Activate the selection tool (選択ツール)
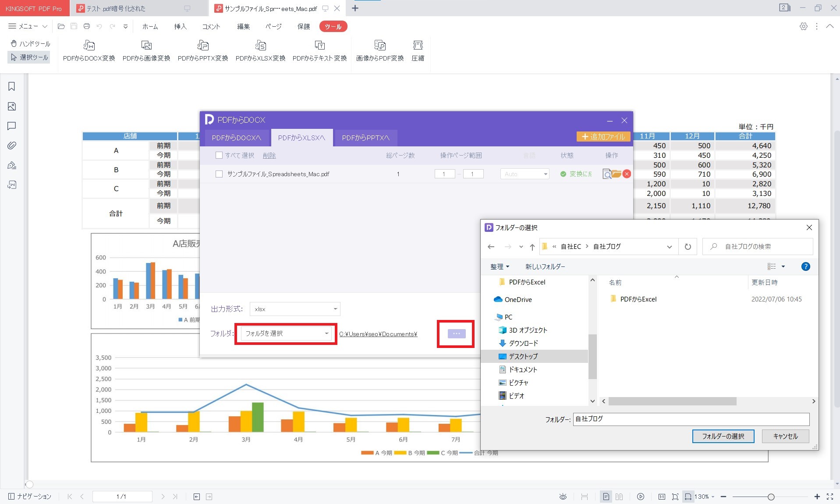Viewport: 840px width, 504px height. point(29,57)
